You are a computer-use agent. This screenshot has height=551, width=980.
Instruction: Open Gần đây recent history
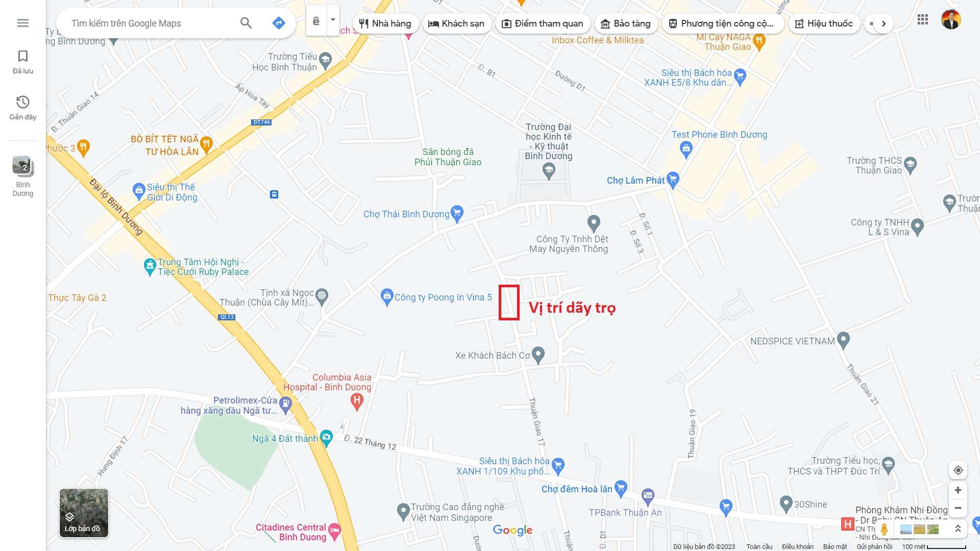[23, 108]
